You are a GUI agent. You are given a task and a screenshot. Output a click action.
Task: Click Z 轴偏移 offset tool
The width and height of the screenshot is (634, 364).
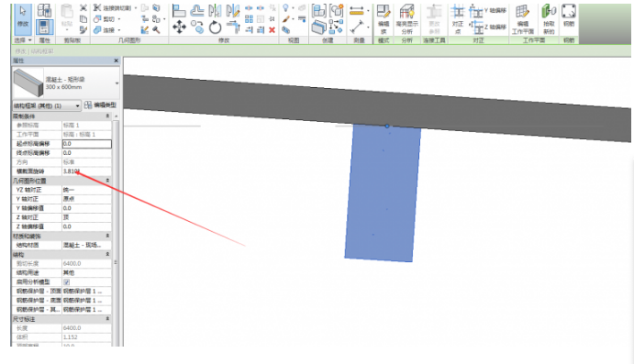[x=488, y=28]
